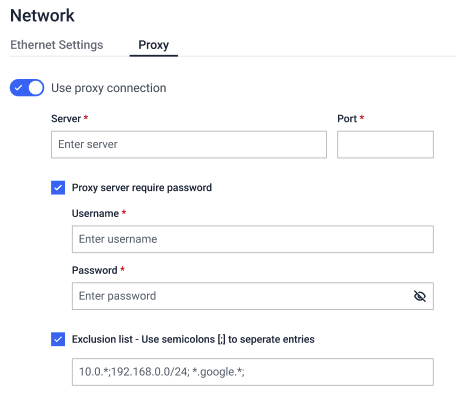Click the Server field label
Image resolution: width=457 pixels, height=405 pixels.
(66, 119)
